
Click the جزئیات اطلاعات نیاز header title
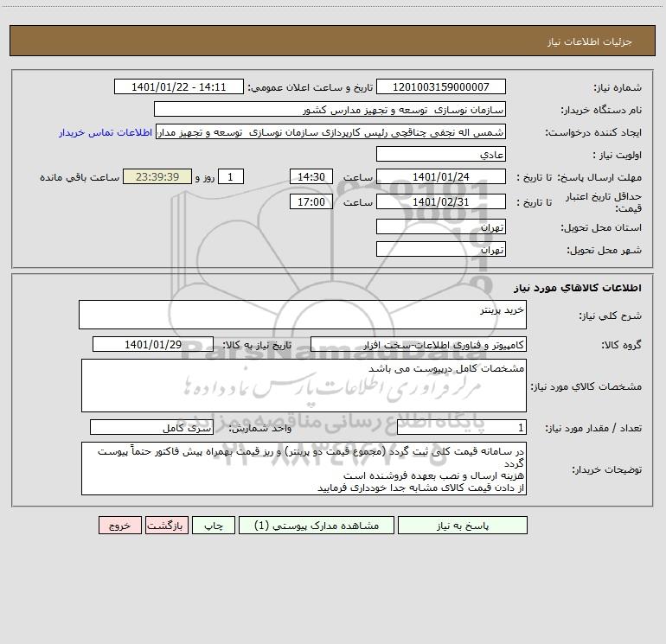[x=589, y=41]
